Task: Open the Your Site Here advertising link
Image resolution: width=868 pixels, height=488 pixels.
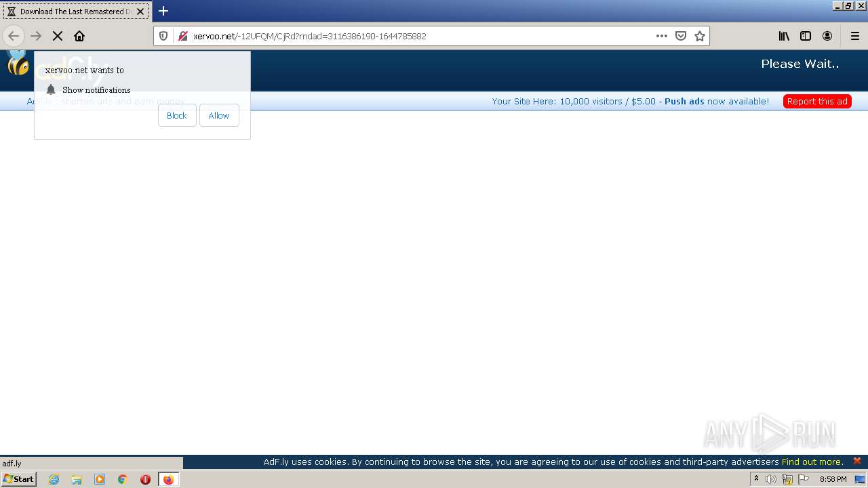Action: [x=630, y=101]
